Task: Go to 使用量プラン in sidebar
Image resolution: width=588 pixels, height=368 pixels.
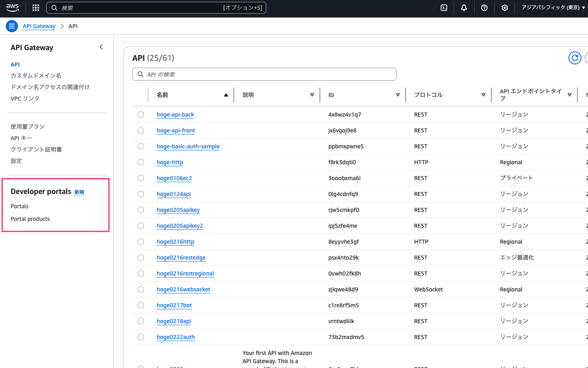Action: (x=28, y=126)
